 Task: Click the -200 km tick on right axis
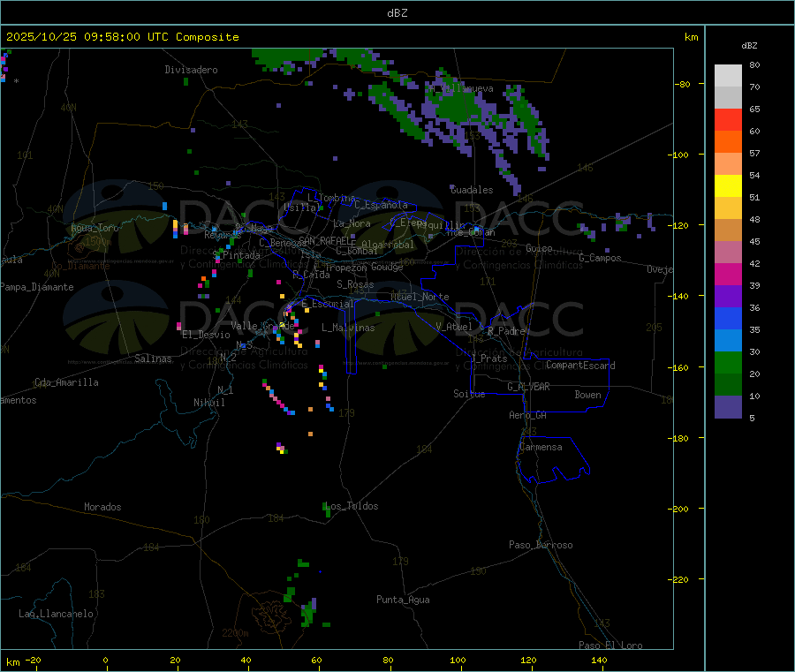click(x=678, y=509)
